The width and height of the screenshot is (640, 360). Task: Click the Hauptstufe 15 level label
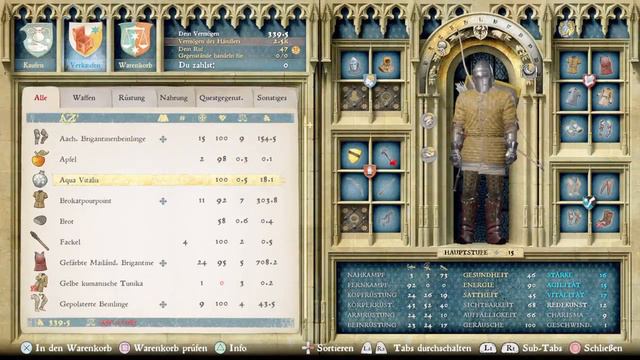click(479, 253)
